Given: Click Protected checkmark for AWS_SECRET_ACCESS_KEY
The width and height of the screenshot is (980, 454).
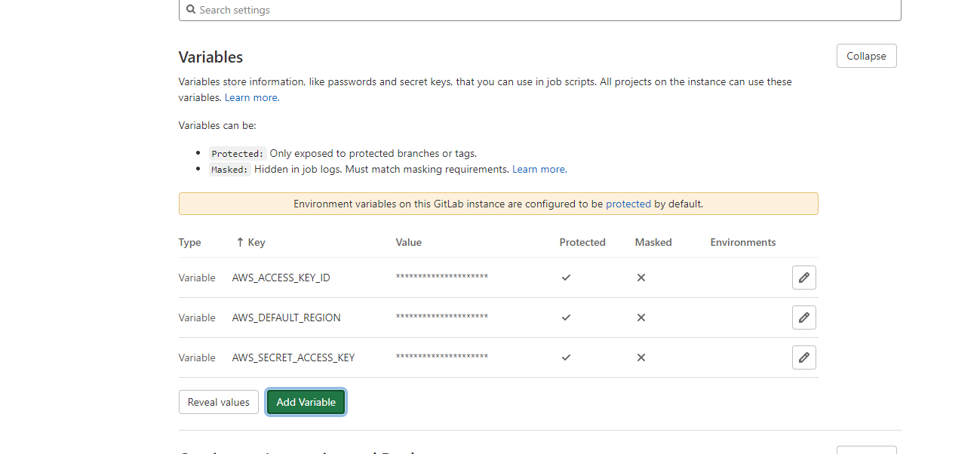Looking at the screenshot, I should [566, 357].
